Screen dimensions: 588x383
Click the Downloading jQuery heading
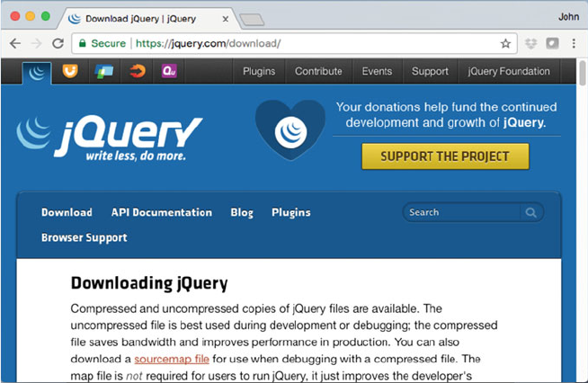[x=149, y=283]
